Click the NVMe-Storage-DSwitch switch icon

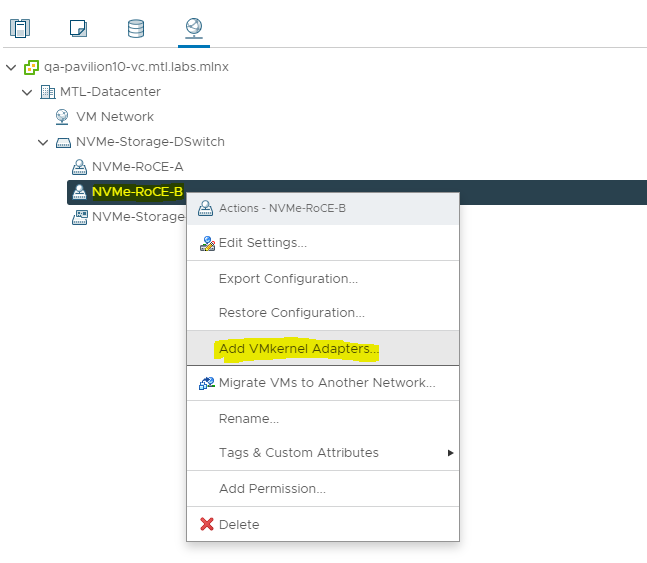[x=63, y=143]
